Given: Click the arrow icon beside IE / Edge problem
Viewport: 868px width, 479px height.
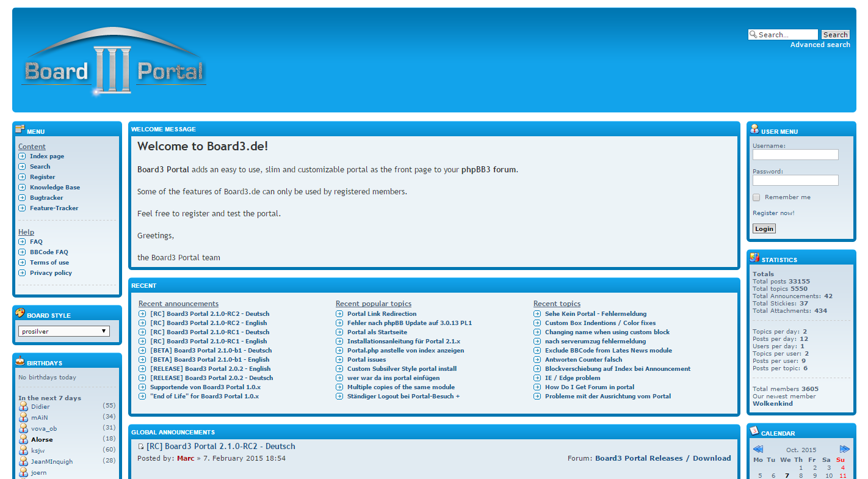Looking at the screenshot, I should tap(537, 378).
